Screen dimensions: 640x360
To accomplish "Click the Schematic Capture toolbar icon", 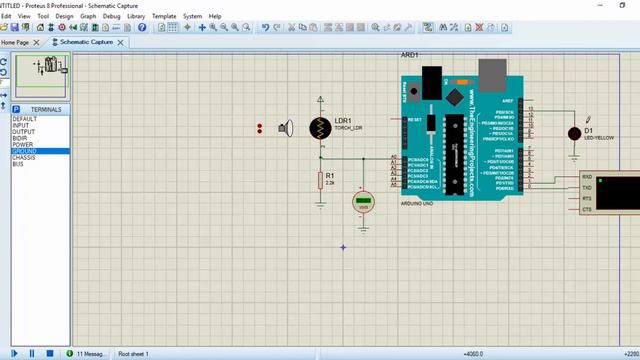I will click(x=51, y=27).
